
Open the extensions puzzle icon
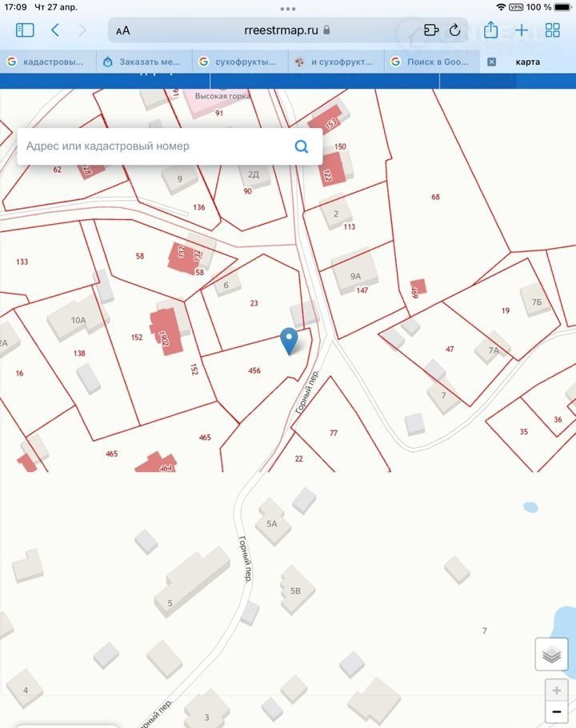coord(431,30)
